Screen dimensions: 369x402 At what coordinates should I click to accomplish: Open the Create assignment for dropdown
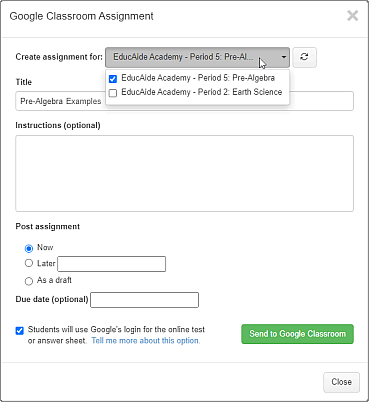tap(197, 57)
